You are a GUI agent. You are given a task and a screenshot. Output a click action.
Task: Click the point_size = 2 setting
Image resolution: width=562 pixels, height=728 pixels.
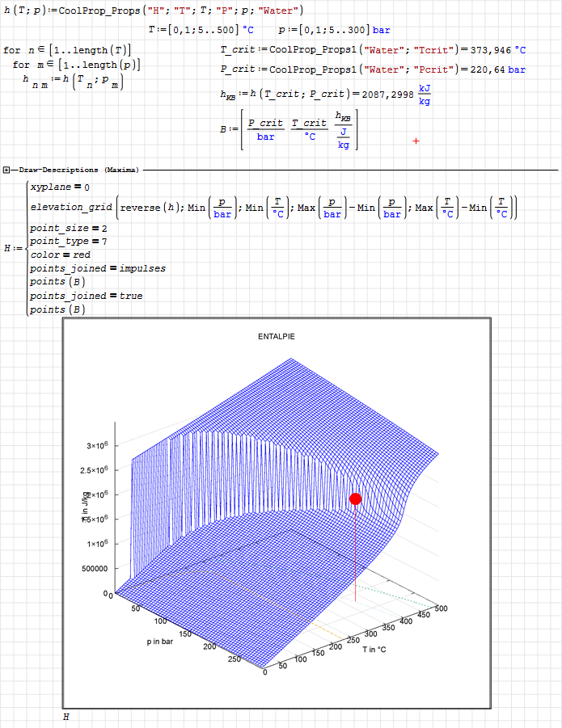pos(68,229)
